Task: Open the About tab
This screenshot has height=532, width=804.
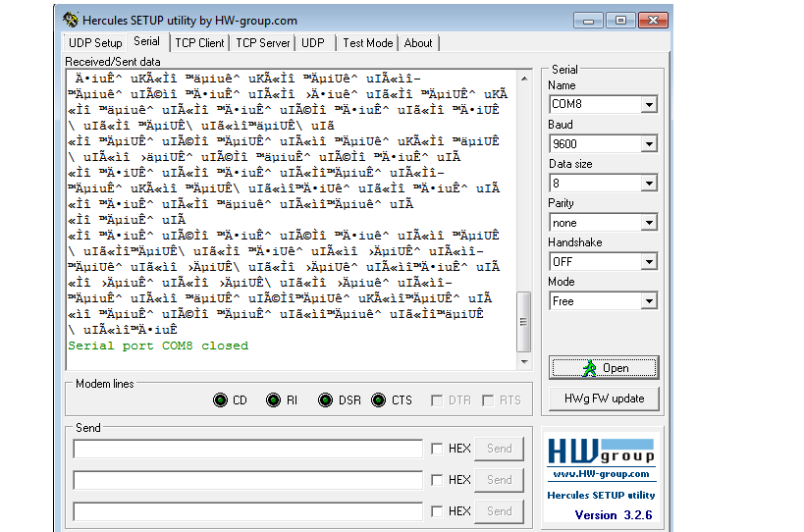Action: click(418, 43)
